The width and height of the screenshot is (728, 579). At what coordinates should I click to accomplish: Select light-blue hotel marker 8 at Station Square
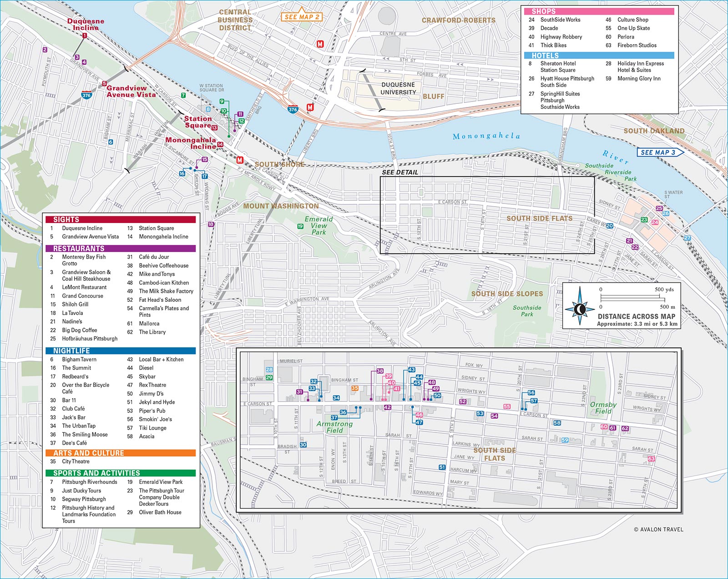[x=208, y=109]
